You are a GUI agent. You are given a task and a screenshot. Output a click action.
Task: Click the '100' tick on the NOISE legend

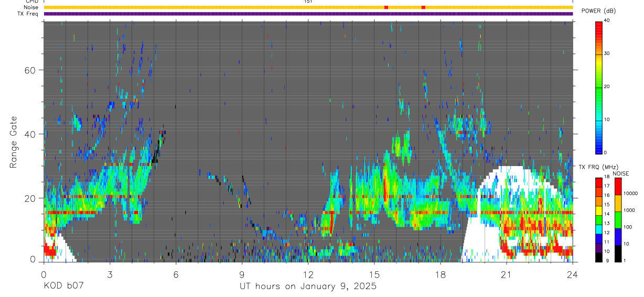click(x=628, y=227)
